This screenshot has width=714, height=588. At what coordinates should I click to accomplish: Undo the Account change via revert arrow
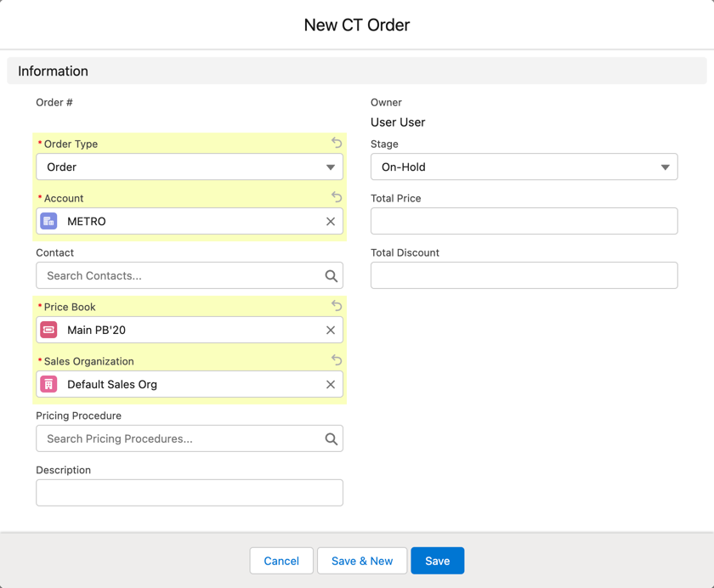(x=336, y=197)
